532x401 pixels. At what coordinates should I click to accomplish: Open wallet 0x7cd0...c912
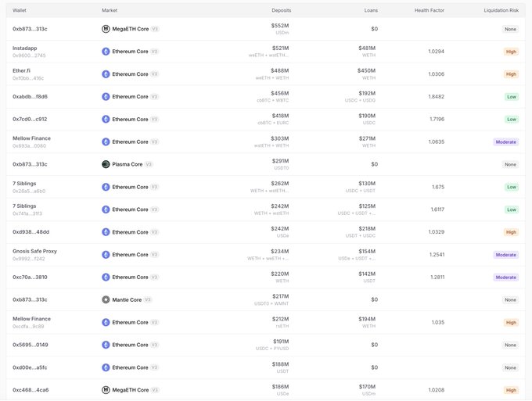click(30, 119)
